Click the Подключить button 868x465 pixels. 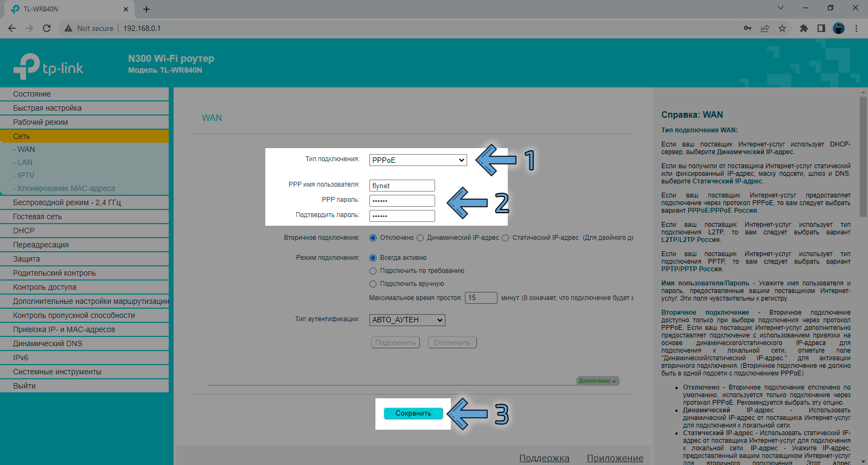tap(395, 343)
